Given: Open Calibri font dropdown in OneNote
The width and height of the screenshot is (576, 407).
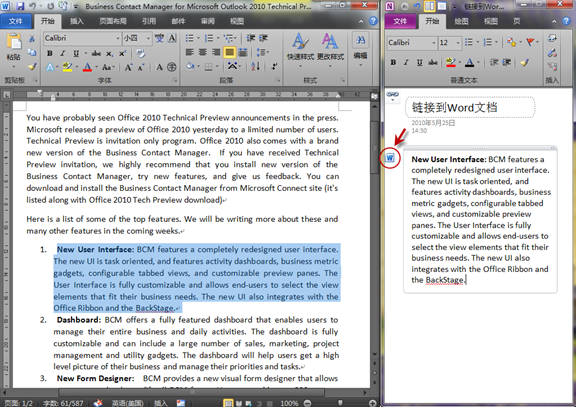Looking at the screenshot, I should pyautogui.click(x=433, y=43).
